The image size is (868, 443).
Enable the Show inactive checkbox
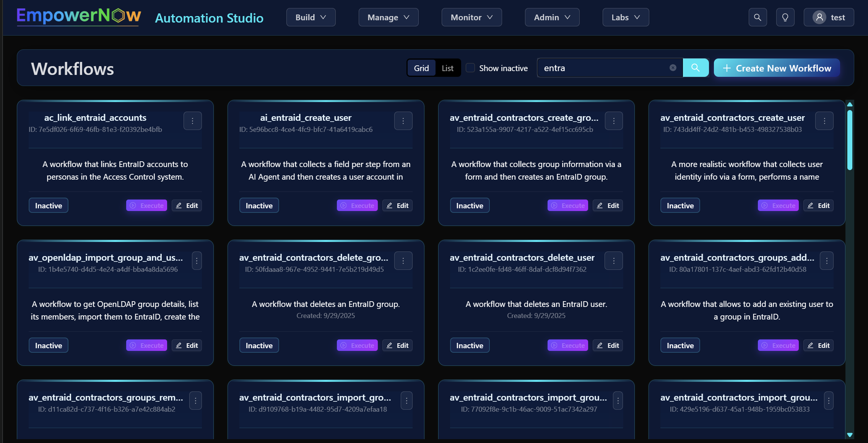(470, 67)
